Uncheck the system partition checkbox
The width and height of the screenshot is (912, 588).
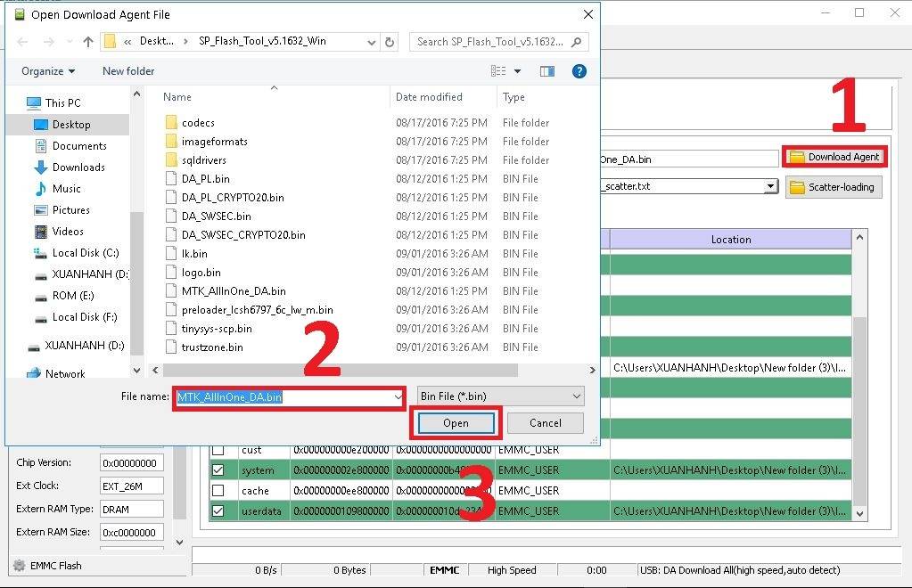(218, 470)
